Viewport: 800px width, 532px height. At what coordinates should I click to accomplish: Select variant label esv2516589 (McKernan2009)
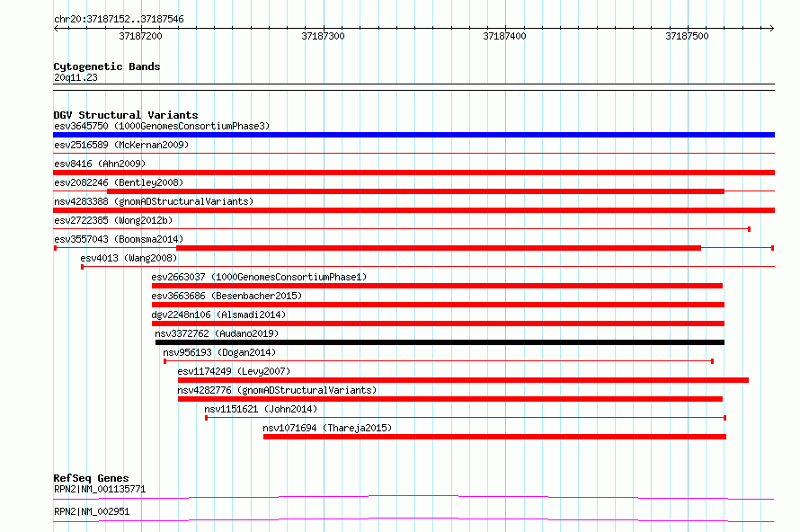pyautogui.click(x=121, y=145)
